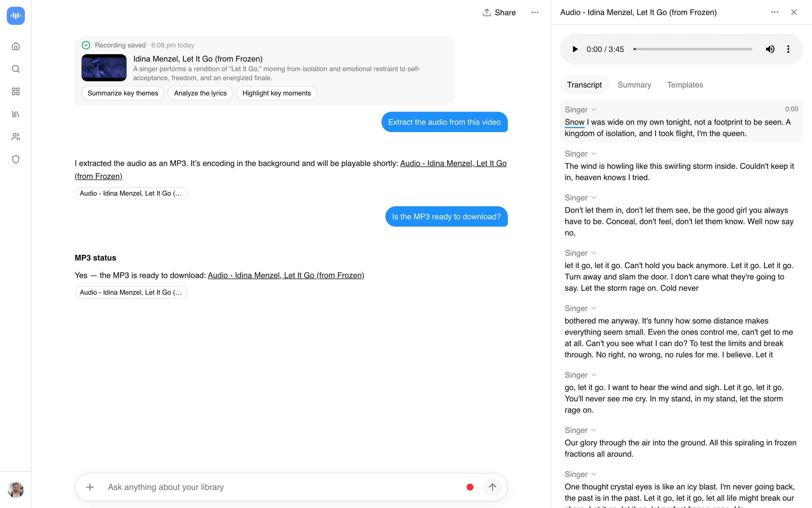Image resolution: width=812 pixels, height=508 pixels.
Task: Start recording with the red record button
Action: point(470,487)
